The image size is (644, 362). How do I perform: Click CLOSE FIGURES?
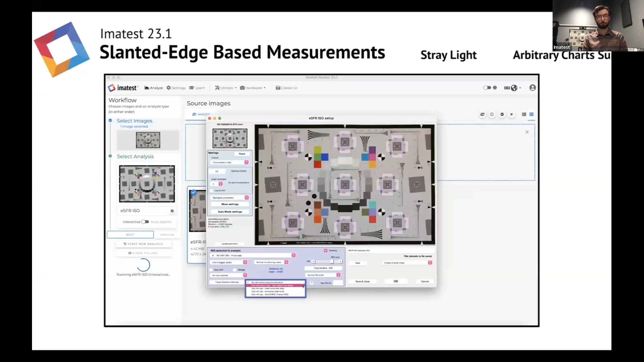143,253
